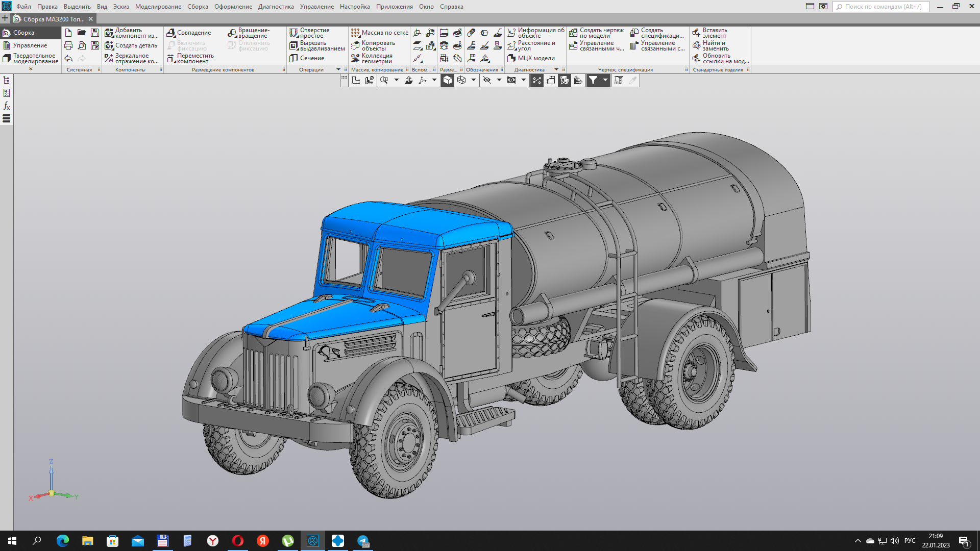Viewport: 980px width, 551px height.
Task: Switch to the Сборка МАЗ200 document tab
Action: 53,19
